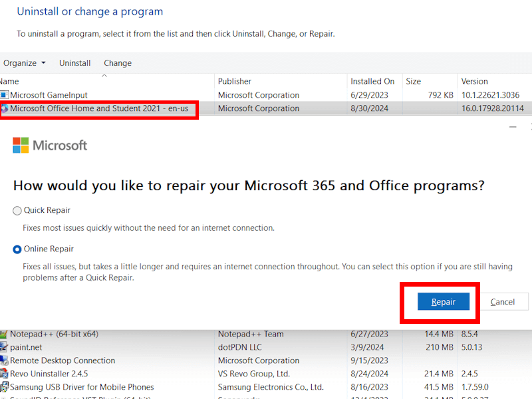
Task: Click Change in the toolbar
Action: (118, 63)
